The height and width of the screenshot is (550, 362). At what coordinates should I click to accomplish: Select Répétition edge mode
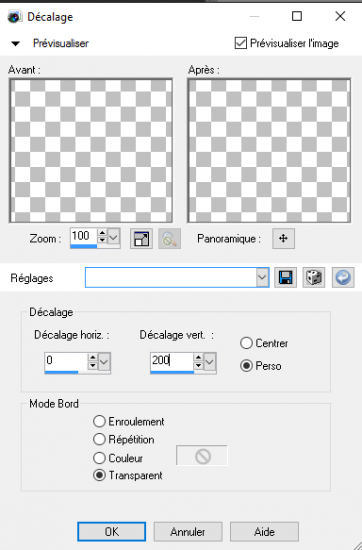[99, 439]
